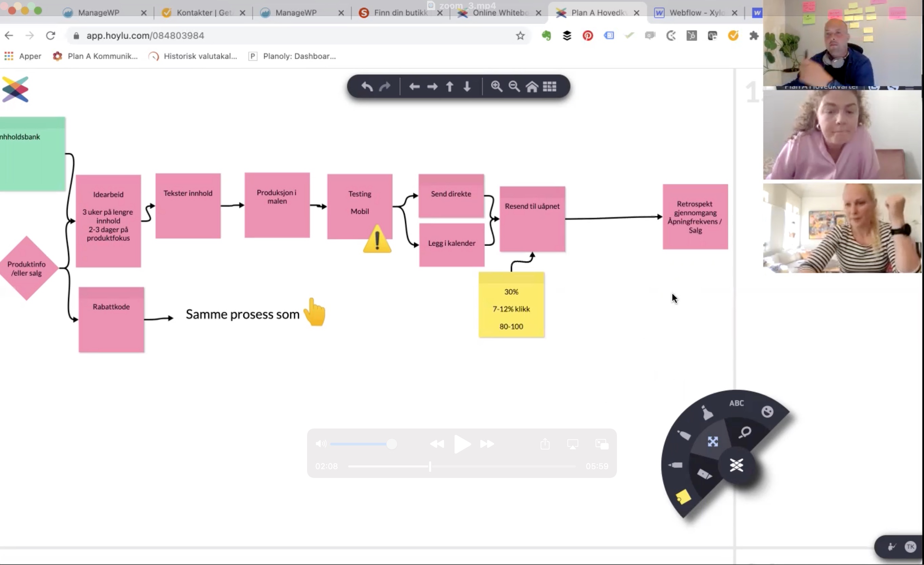Select the Plan A Hovedk tab
The height and width of the screenshot is (565, 924).
pos(597,13)
